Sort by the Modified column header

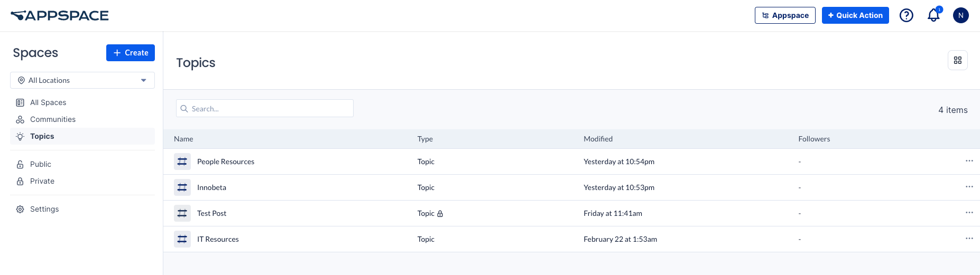(x=598, y=139)
